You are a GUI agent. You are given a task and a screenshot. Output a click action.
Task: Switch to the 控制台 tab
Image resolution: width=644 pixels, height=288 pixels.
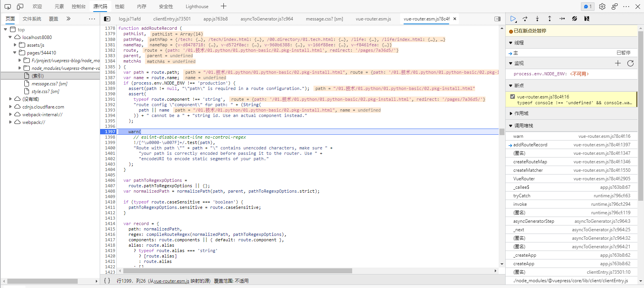78,7
